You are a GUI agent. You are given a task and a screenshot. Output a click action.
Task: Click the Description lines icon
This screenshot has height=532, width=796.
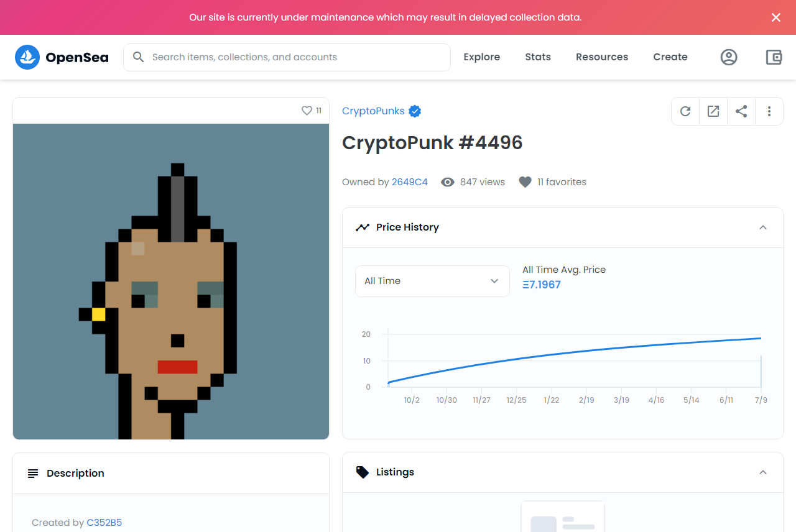(33, 474)
